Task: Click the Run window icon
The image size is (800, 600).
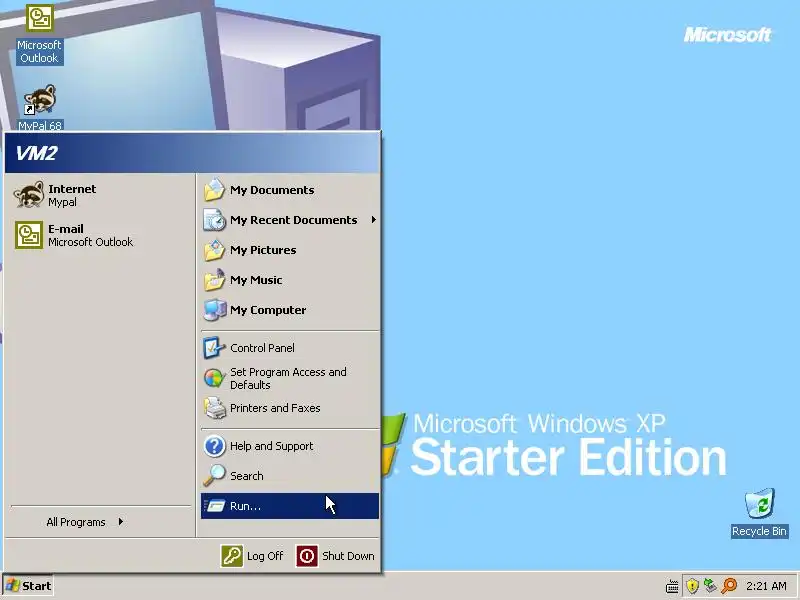Action: coord(214,506)
